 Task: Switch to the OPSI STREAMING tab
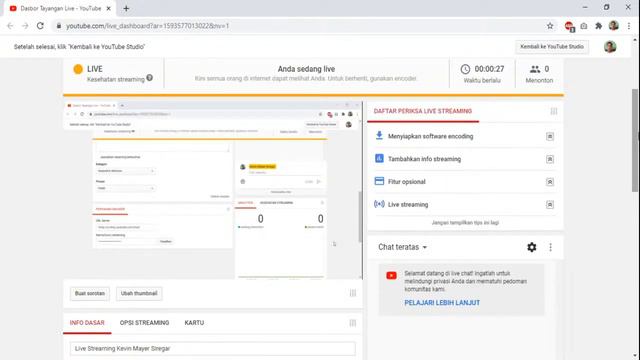[144, 322]
